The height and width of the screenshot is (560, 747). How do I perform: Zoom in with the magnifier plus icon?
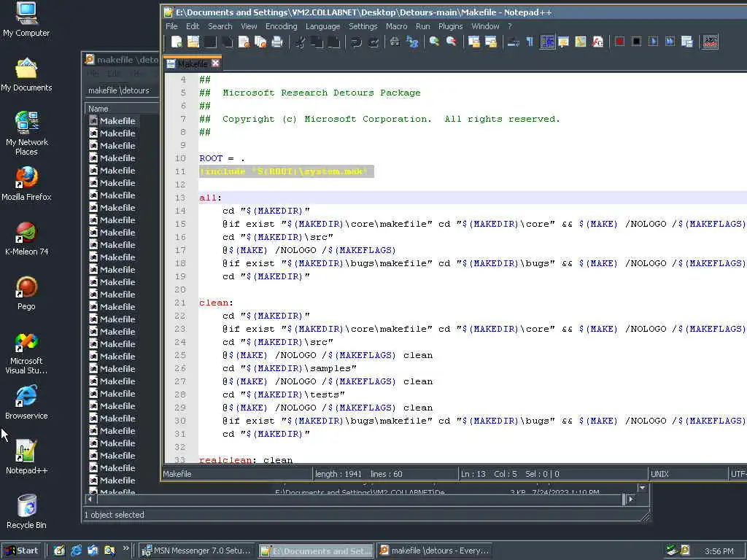coord(434,42)
